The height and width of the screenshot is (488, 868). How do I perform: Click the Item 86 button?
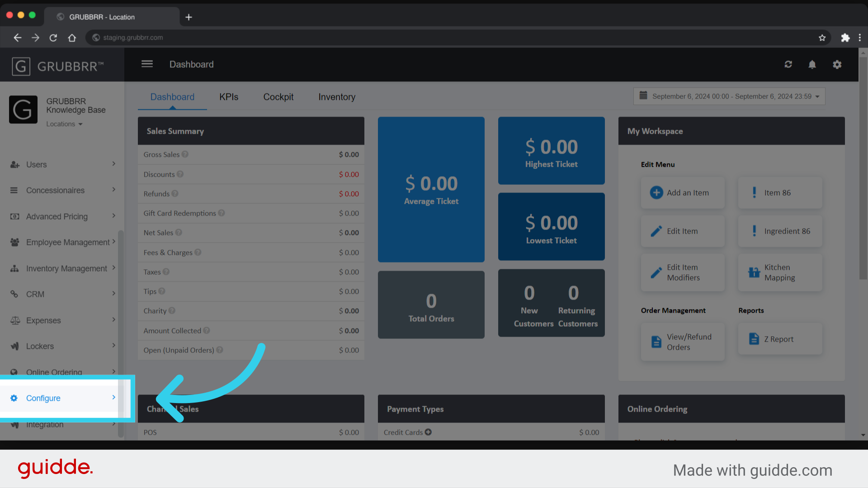780,192
